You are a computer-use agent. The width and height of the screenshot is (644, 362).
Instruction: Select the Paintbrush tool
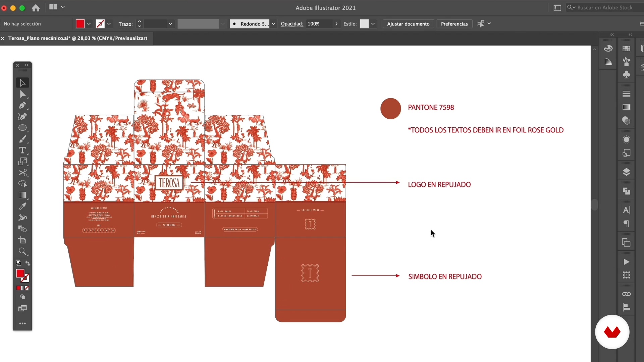tap(22, 139)
